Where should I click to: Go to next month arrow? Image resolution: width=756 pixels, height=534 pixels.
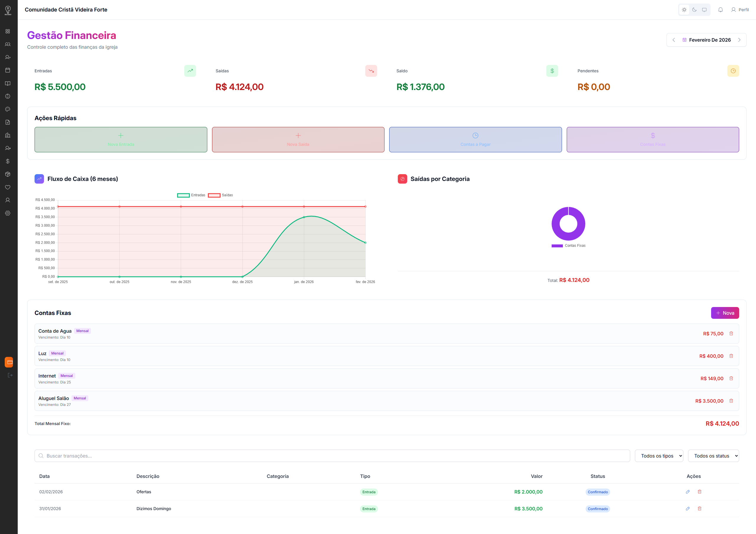click(x=739, y=40)
